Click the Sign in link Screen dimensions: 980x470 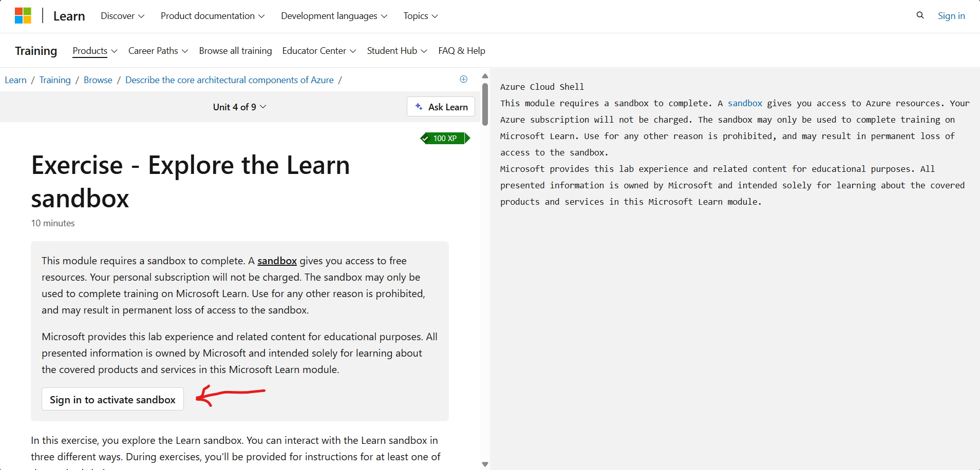(x=951, y=15)
